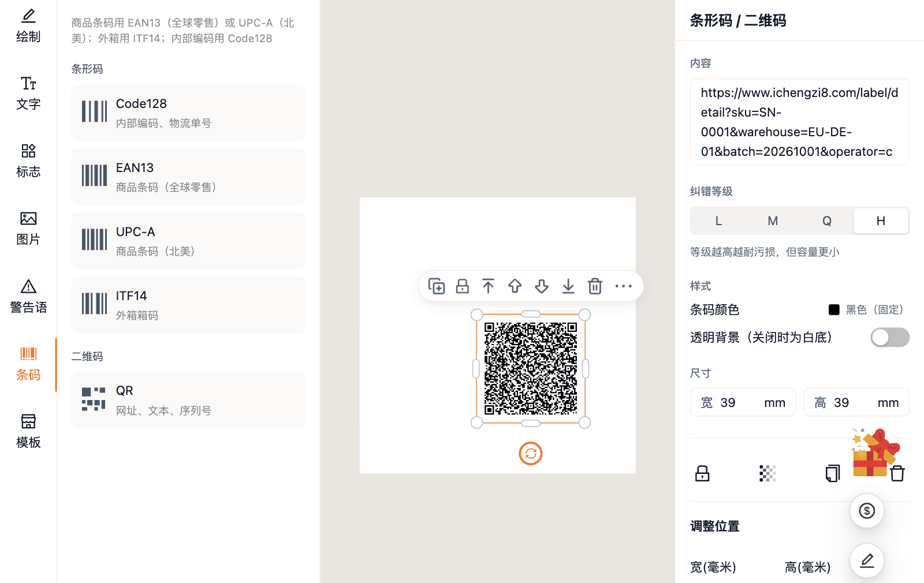Viewport: 924px width, 583px height.
Task: Send element to back icon
Action: click(568, 286)
